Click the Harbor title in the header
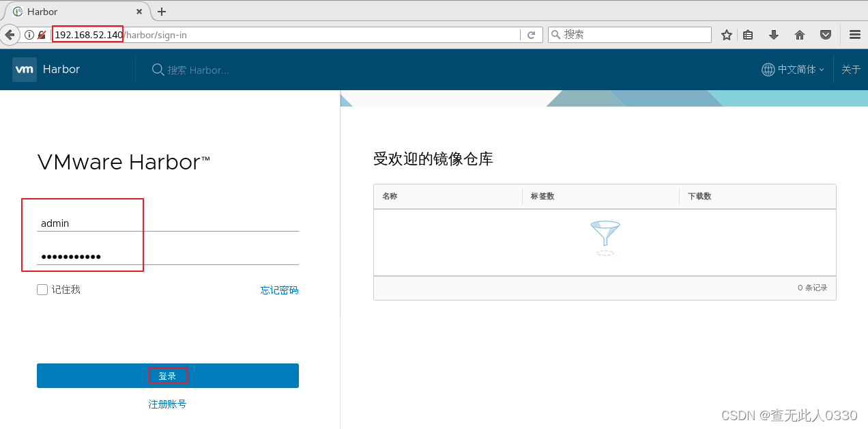 coord(61,70)
